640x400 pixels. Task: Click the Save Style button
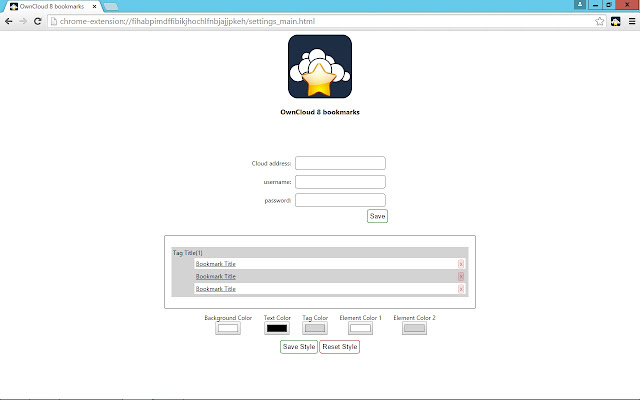click(299, 347)
